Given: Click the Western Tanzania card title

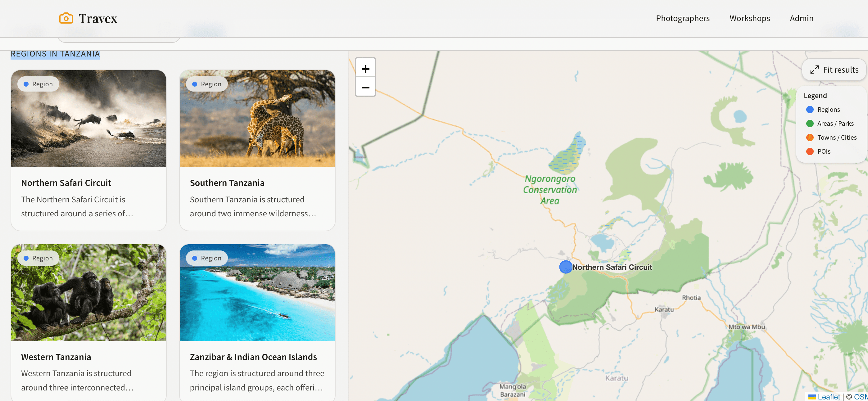Looking at the screenshot, I should click(x=56, y=357).
